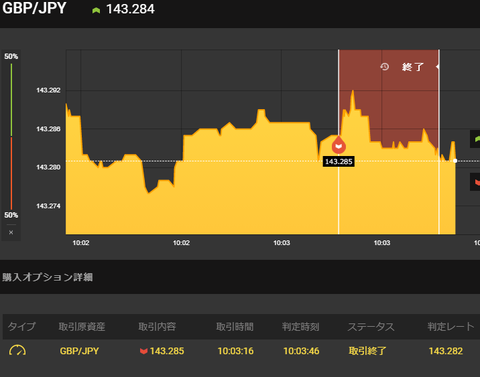Click the 143.285 entry price label on chart
This screenshot has height=377, width=480.
339,162
